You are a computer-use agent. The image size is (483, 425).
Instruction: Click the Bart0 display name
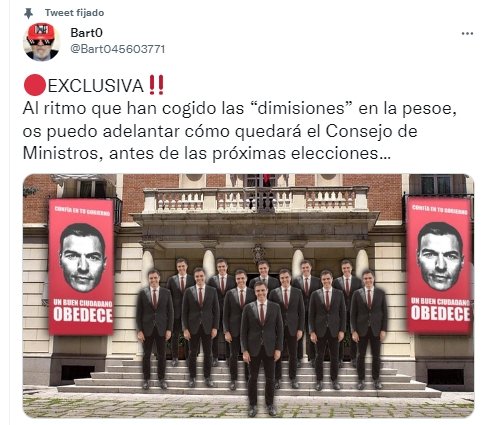click(86, 33)
